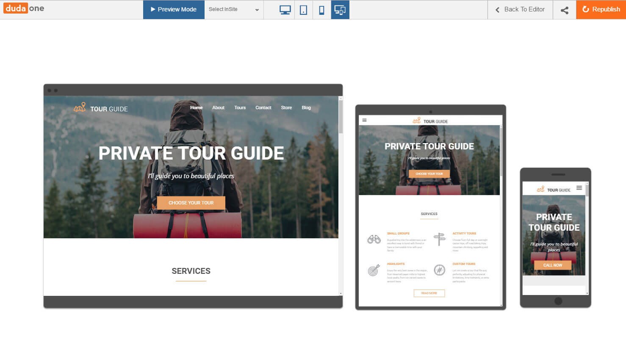The image size is (626, 364).
Task: Click Highlights title in tablet preview
Action: tap(396, 264)
